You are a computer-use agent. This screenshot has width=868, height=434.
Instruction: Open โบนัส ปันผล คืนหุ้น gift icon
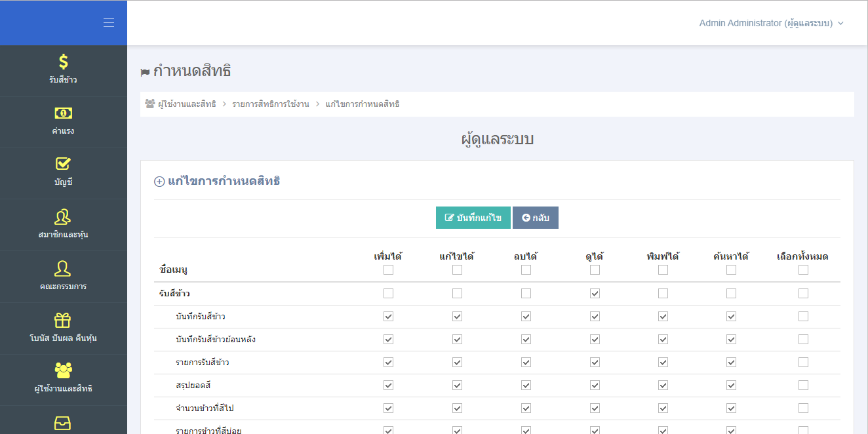coord(64,320)
